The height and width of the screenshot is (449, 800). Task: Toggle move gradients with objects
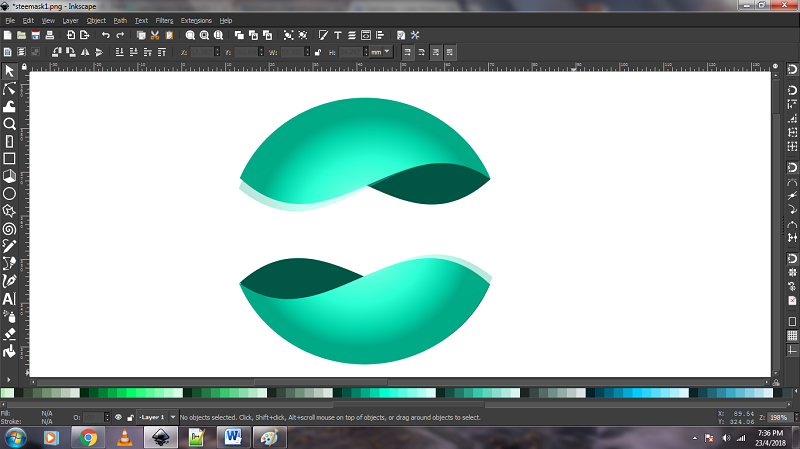(435, 52)
